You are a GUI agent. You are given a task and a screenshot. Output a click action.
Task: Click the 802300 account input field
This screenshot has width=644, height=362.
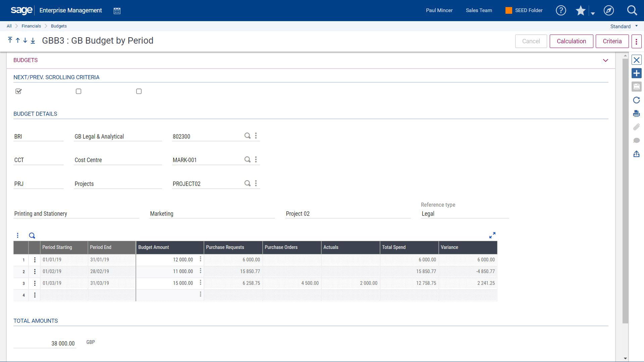[x=207, y=136]
